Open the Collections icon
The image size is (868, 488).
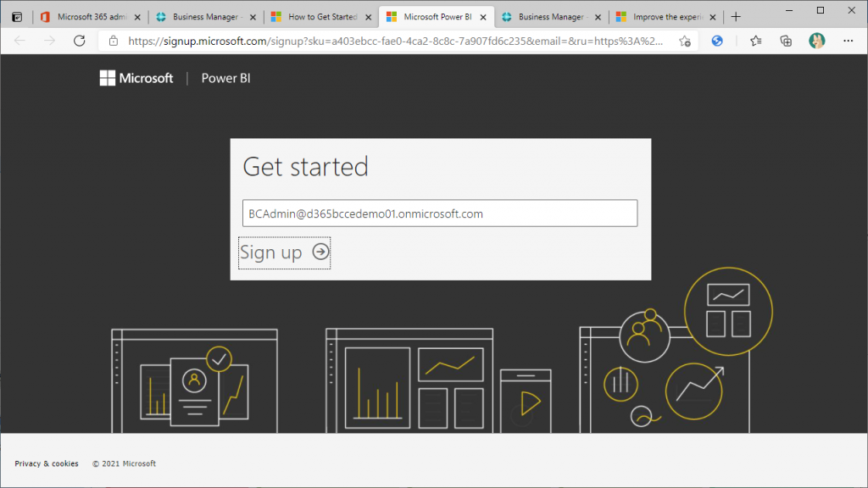[x=786, y=41]
